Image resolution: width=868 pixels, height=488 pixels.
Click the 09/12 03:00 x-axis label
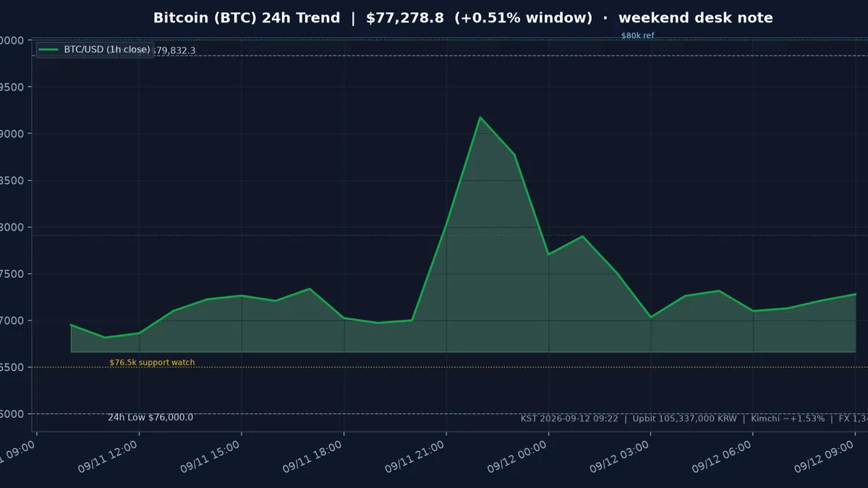click(x=619, y=456)
